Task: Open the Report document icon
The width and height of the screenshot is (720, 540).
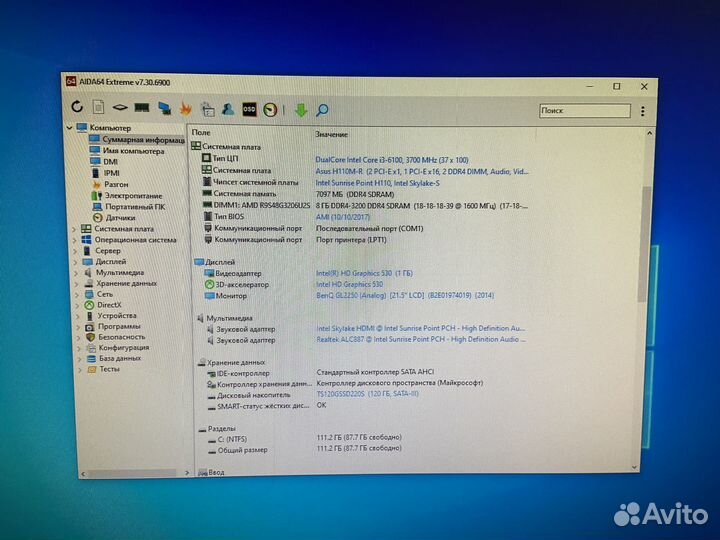Action: (x=98, y=107)
